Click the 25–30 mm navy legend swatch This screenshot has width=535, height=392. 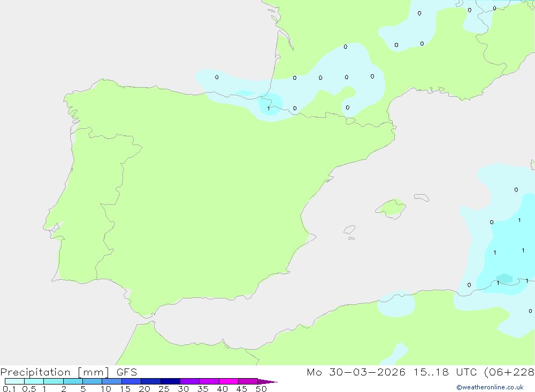[170, 381]
